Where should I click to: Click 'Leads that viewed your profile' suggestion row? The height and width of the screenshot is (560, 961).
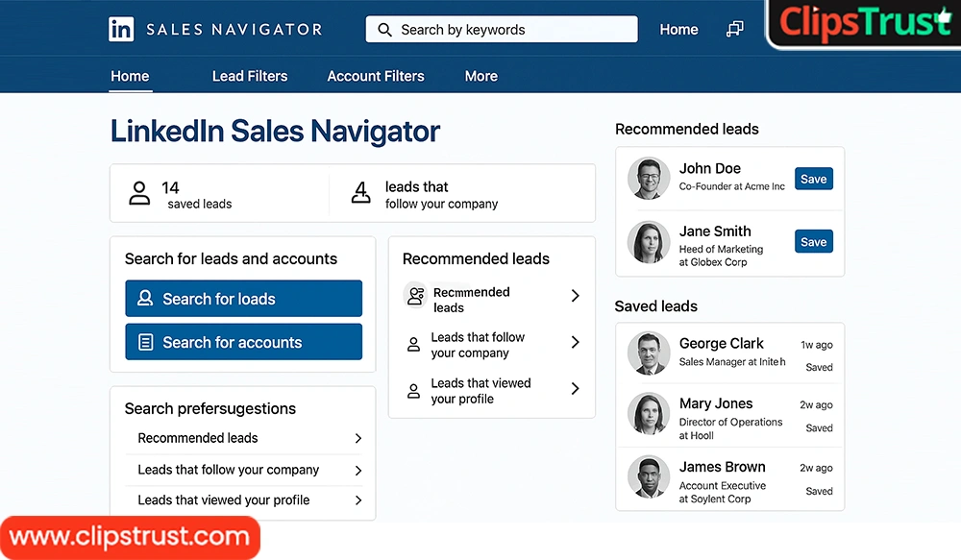click(243, 500)
